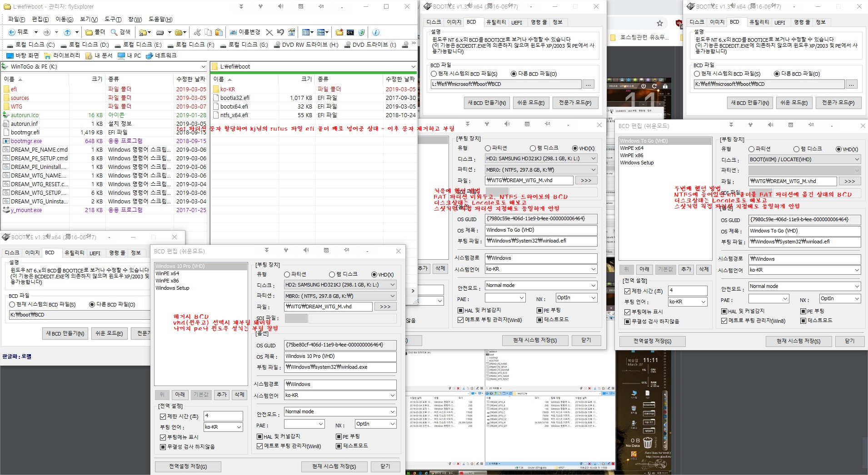This screenshot has width=868, height=475.
Task: Jump to 바탕 화면 desktop shortcut
Action: (23, 55)
